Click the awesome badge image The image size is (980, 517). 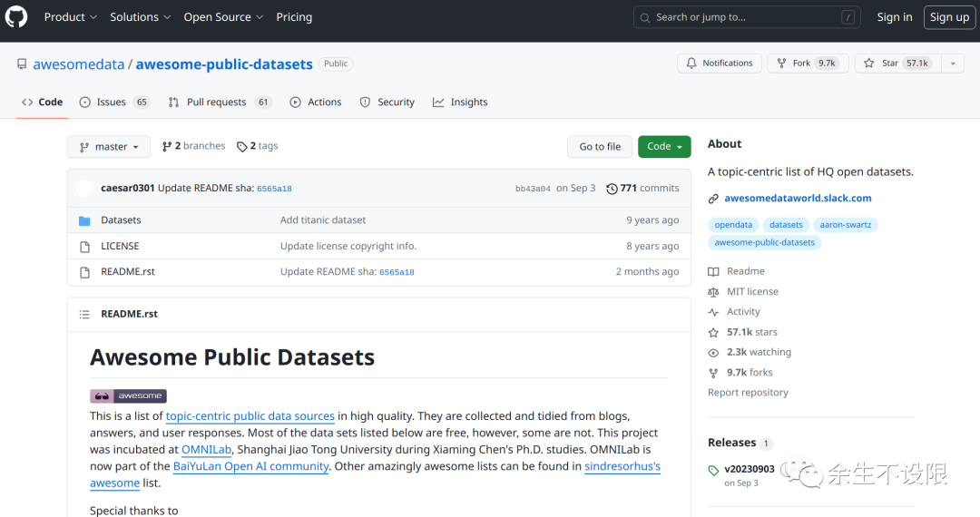coord(128,395)
